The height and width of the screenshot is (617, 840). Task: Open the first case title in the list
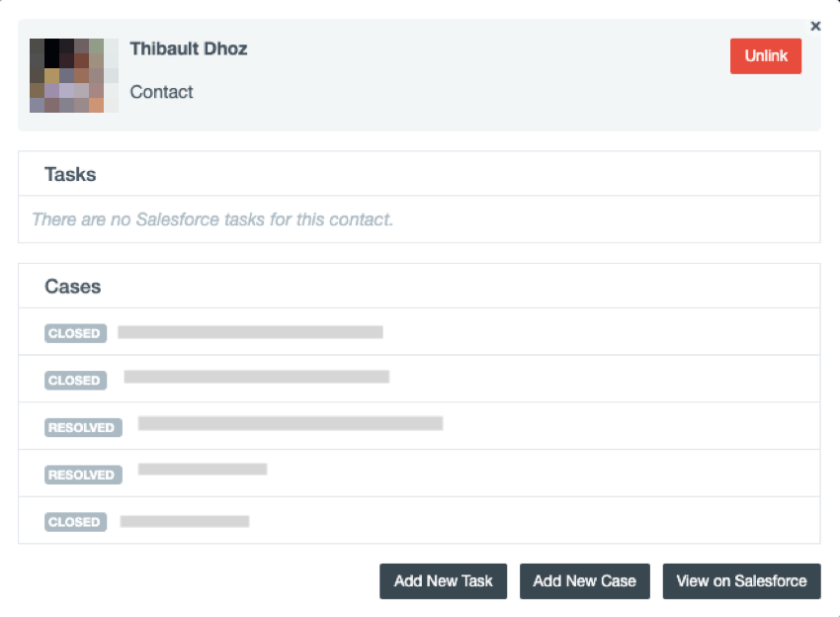coord(250,332)
